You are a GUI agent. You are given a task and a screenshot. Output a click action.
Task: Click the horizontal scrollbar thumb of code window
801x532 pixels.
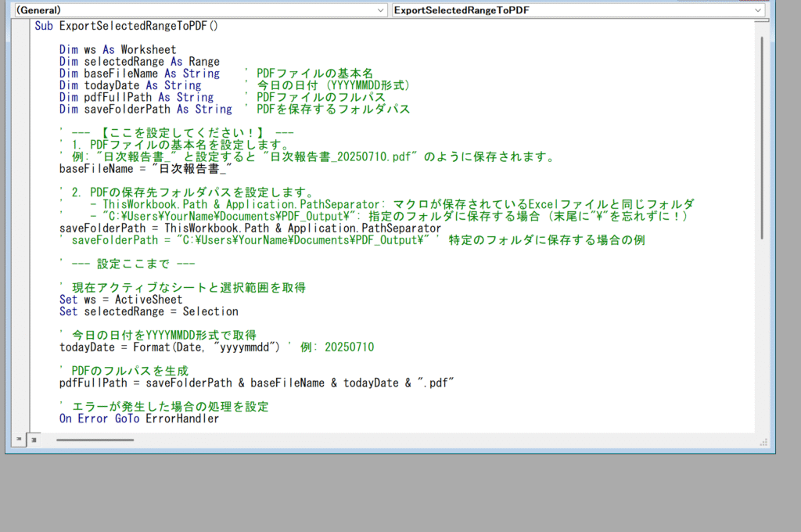tap(95, 440)
